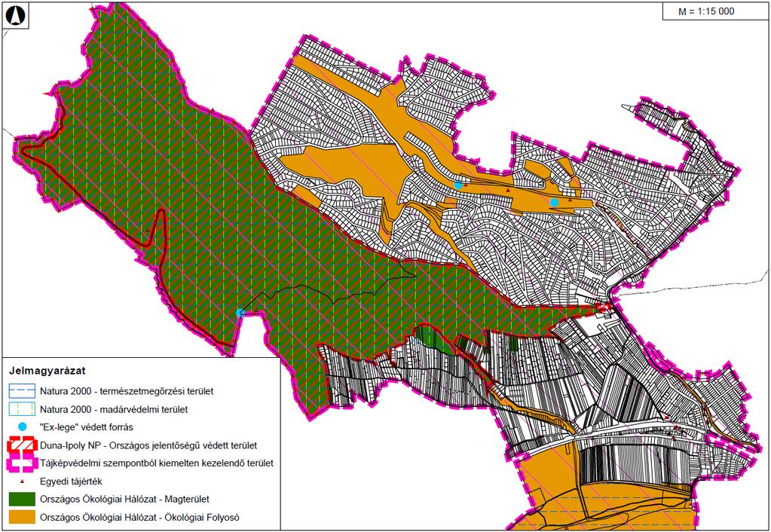Select the text Országos Ökológiai Hálózat - Ökológiai Folyosó
Image resolution: width=771 pixels, height=532 pixels.
tap(139, 517)
